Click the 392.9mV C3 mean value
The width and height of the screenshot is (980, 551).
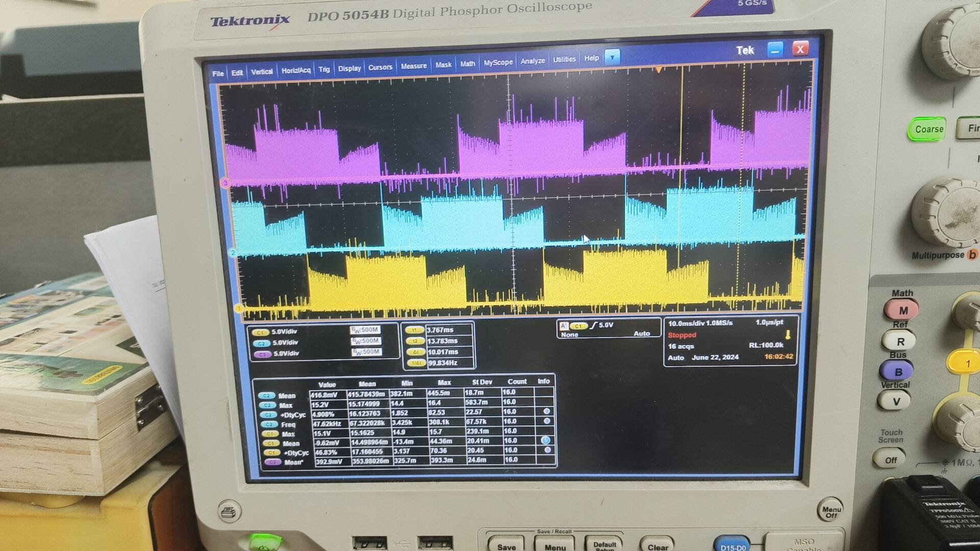point(329,462)
